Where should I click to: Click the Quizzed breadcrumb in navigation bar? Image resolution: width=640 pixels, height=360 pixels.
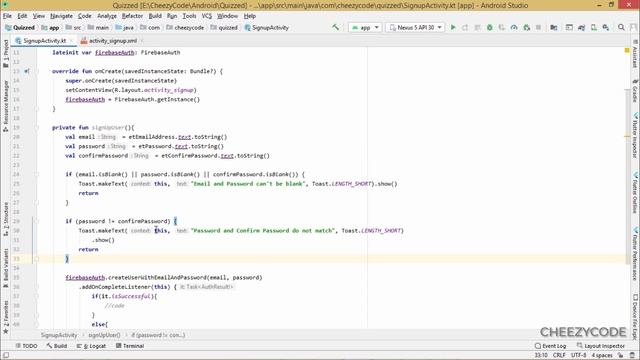[20, 27]
